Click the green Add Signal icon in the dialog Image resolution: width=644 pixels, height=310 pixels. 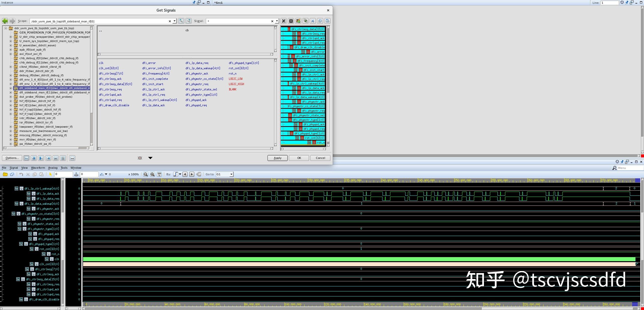coord(298,21)
